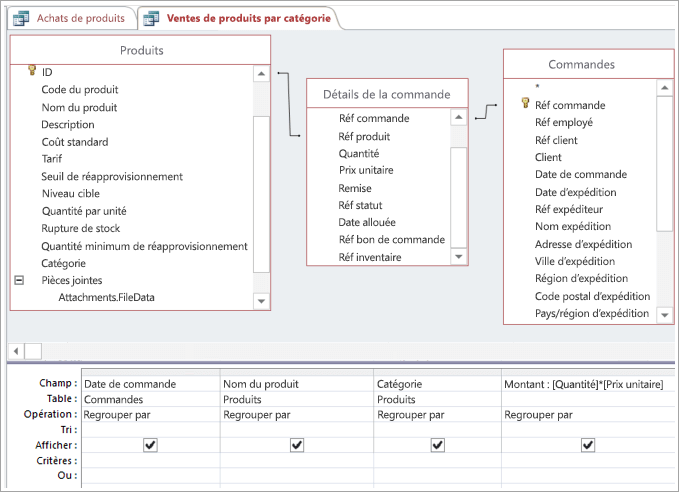This screenshot has width=679, height=492.
Task: Select the Description field
Action: tap(68, 125)
